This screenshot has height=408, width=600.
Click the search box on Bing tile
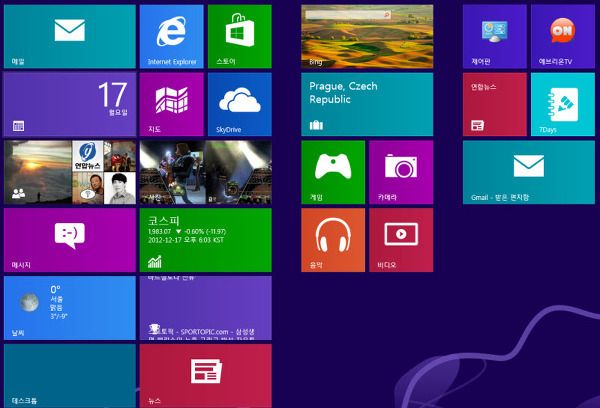coord(348,15)
